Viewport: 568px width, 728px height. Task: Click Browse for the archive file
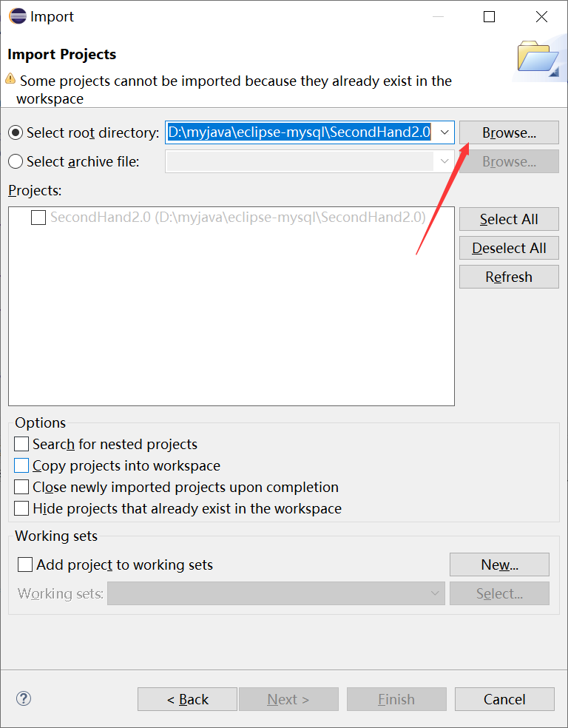tap(509, 161)
